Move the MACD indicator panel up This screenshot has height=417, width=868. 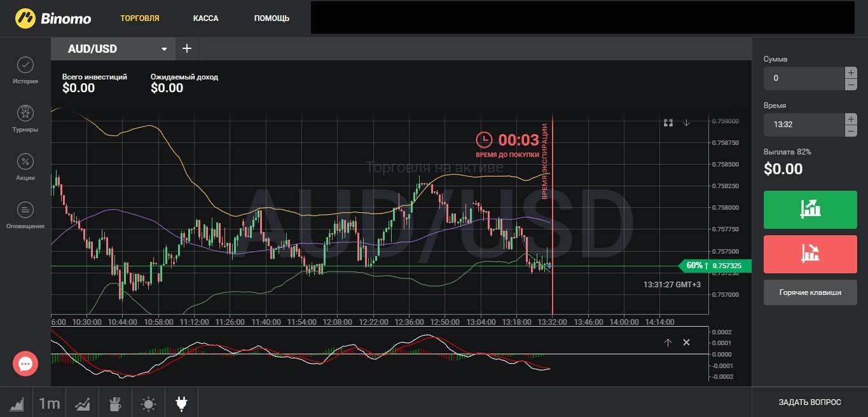point(668,342)
